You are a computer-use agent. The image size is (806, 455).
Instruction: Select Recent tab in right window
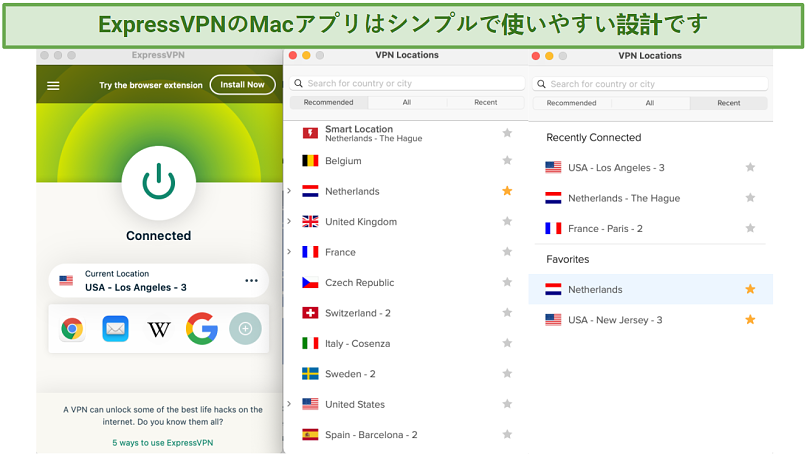coord(728,103)
